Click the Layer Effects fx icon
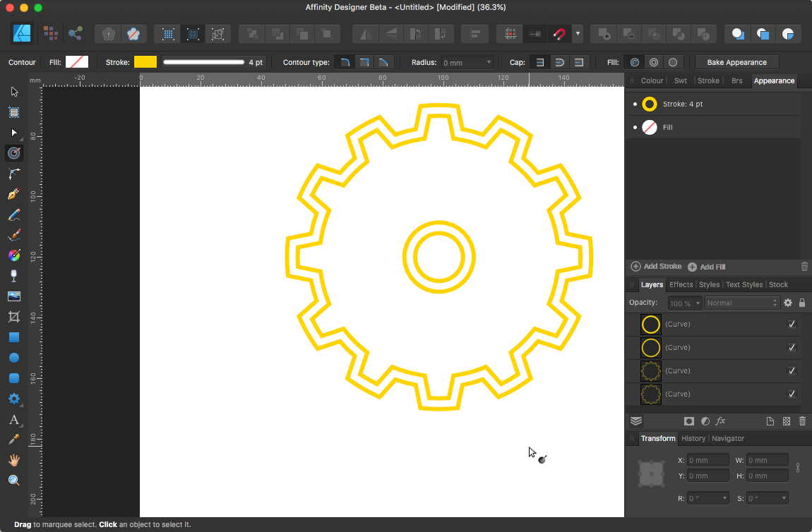Screen dimensions: 812x532 (721, 421)
